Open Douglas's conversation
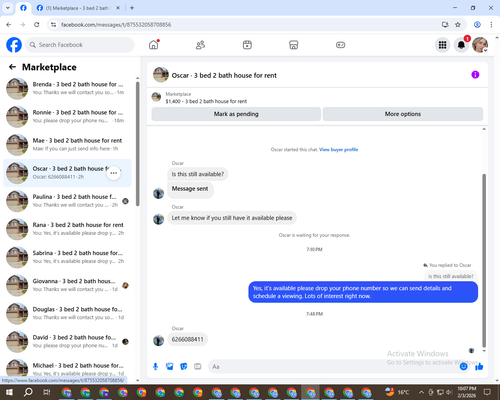Viewport: 500px width, 400px height. 67,314
